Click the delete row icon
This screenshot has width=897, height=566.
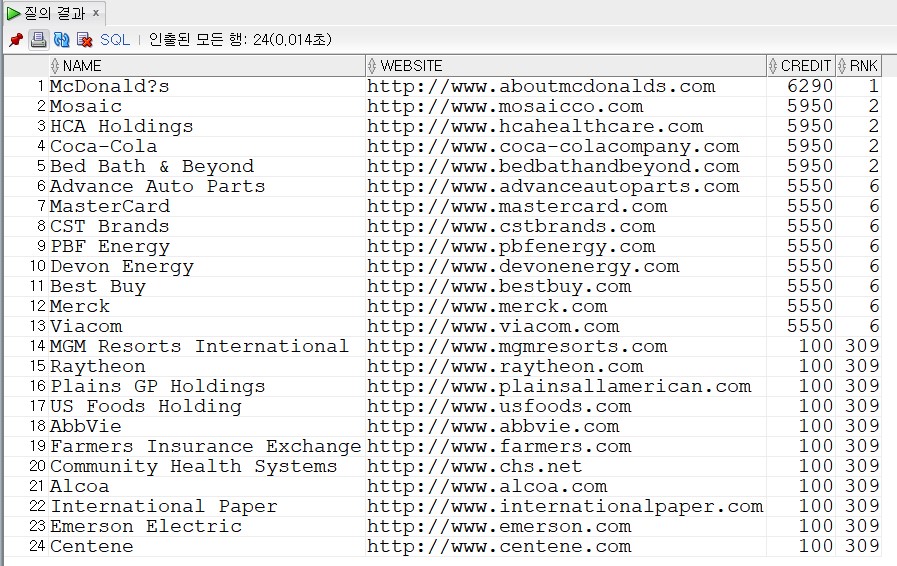(x=84, y=39)
